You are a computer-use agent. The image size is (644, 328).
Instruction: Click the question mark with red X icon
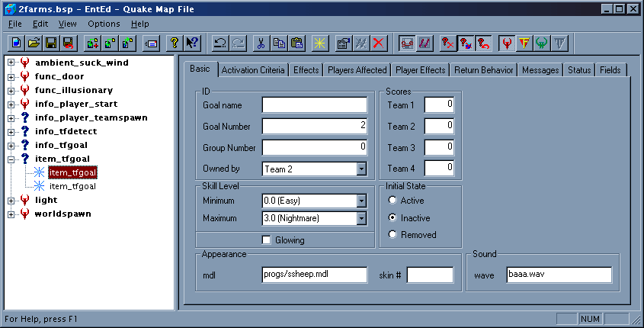click(x=447, y=43)
